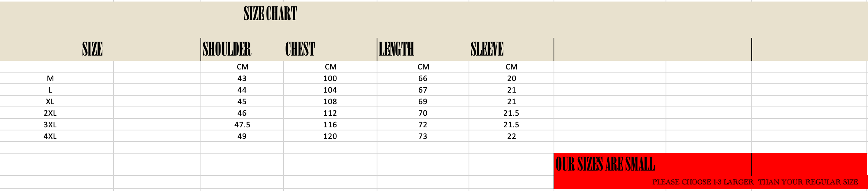Click the OUR SIZES ARE SMALL banner
This screenshot has height=191, width=868.
pos(605,164)
